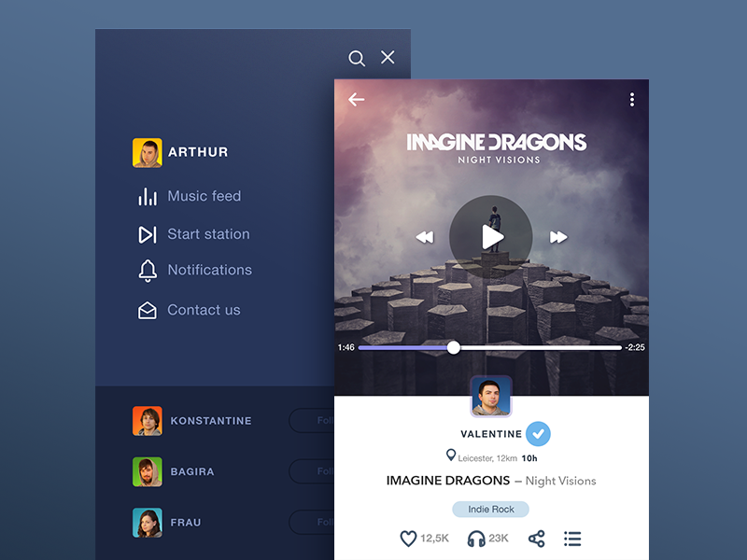Viewport: 747px width, 560px height.
Task: Open Frau's avatar
Action: coord(148,523)
